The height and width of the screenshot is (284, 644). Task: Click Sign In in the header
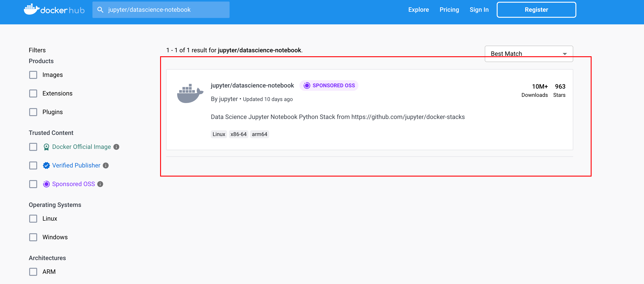click(x=479, y=10)
